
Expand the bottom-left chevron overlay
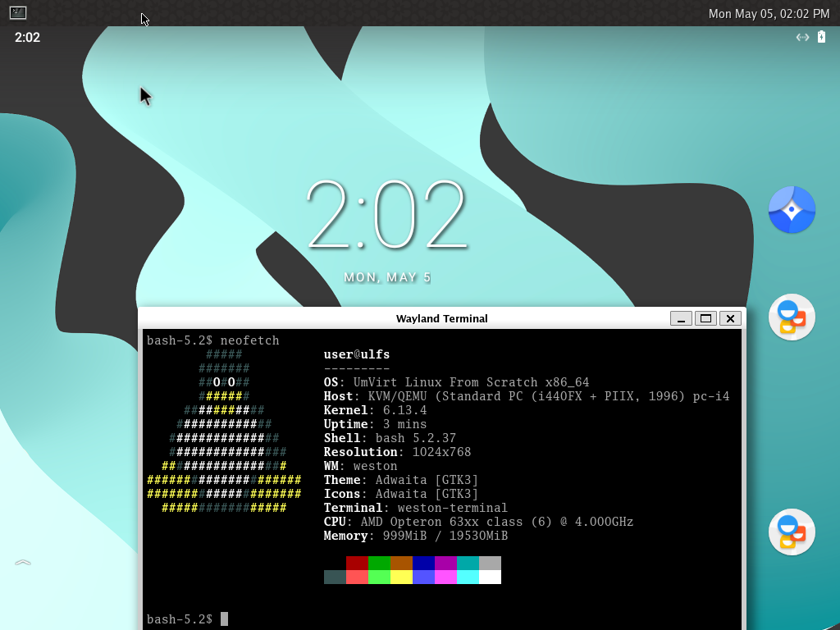tap(22, 563)
